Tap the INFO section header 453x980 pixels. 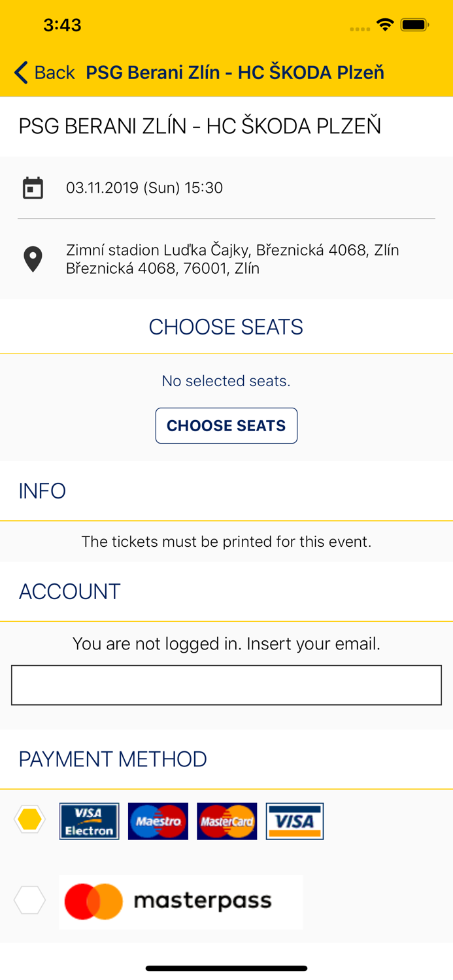42,491
